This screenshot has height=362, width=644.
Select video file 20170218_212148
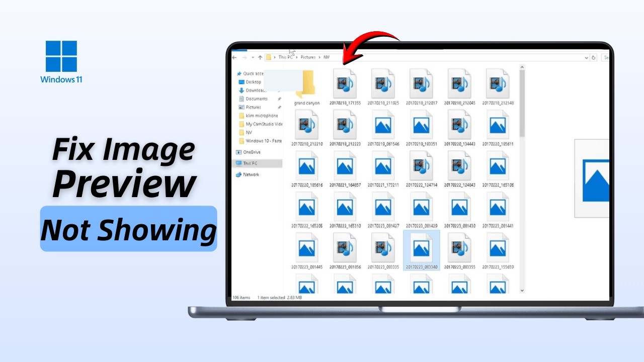(x=498, y=86)
